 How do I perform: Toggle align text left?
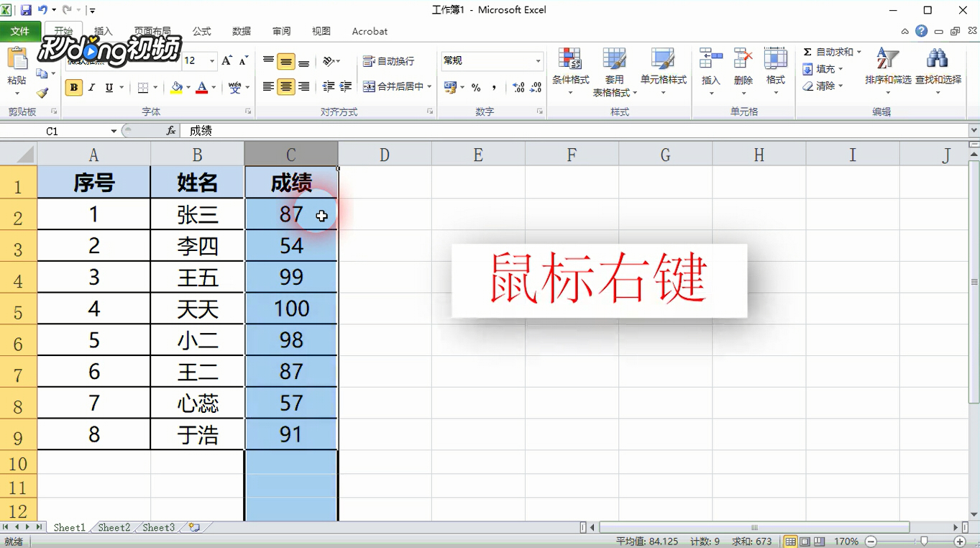(x=268, y=86)
